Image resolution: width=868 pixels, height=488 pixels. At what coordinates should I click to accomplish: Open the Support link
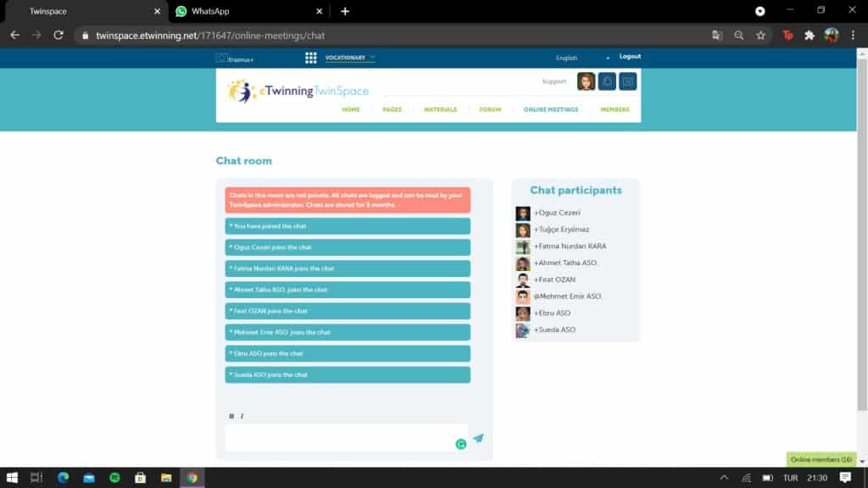tap(554, 81)
